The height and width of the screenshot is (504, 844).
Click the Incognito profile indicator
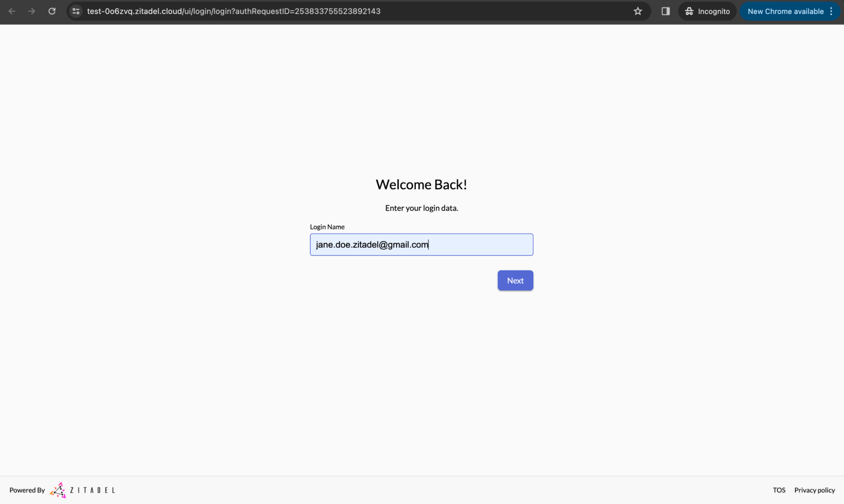pyautogui.click(x=708, y=11)
